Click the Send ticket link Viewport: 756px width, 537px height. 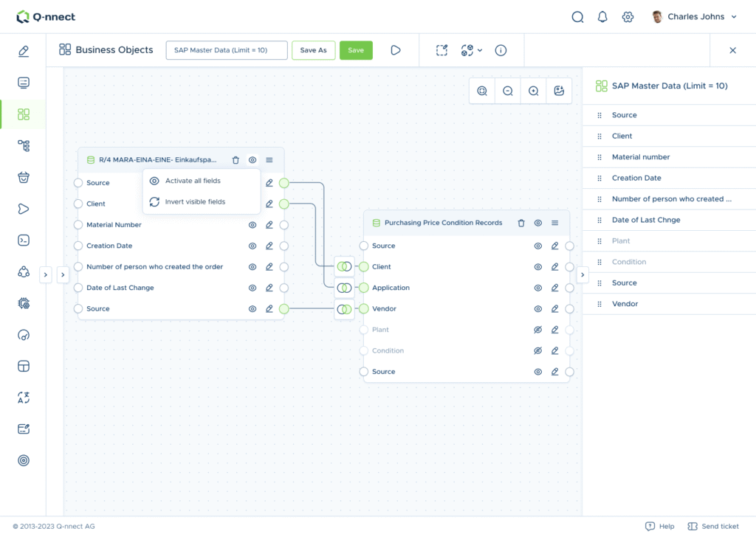coord(713,527)
